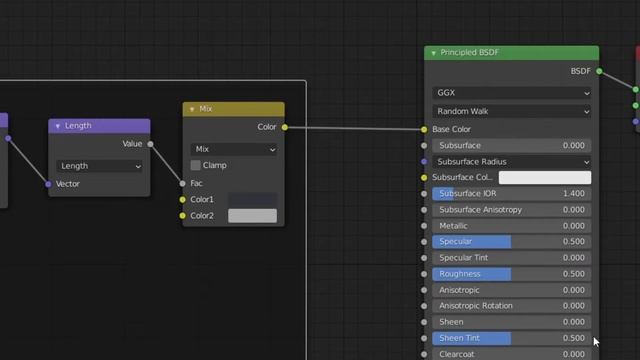The image size is (640, 360).
Task: Click the Anisotropic Rotation input socket
Action: coord(424,306)
